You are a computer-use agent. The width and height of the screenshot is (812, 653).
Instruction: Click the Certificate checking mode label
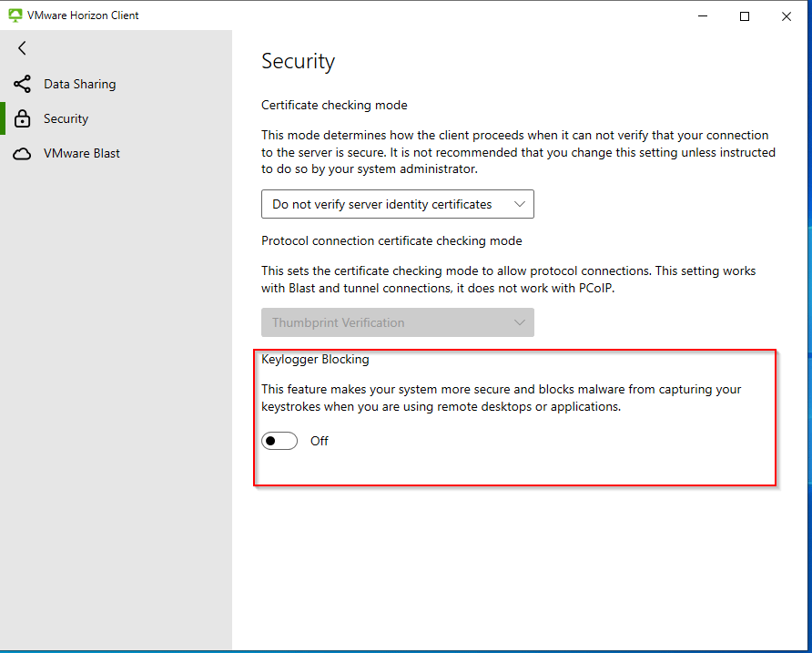334,105
